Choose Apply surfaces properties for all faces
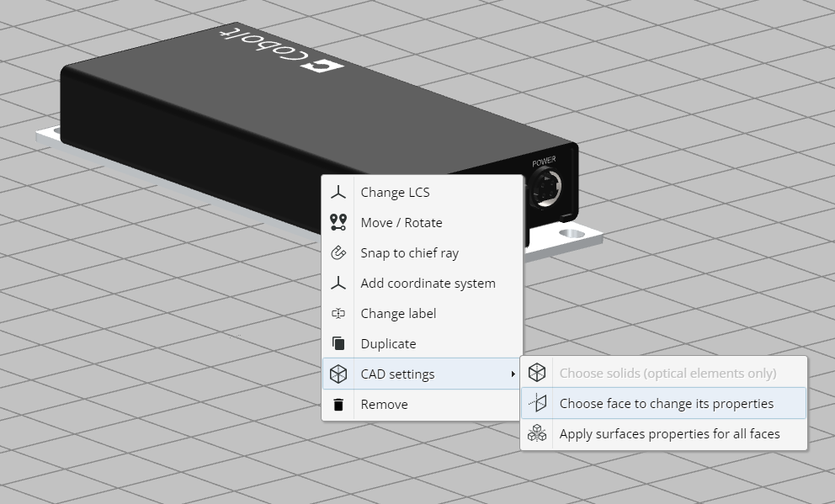This screenshot has height=504, width=835. click(x=663, y=433)
